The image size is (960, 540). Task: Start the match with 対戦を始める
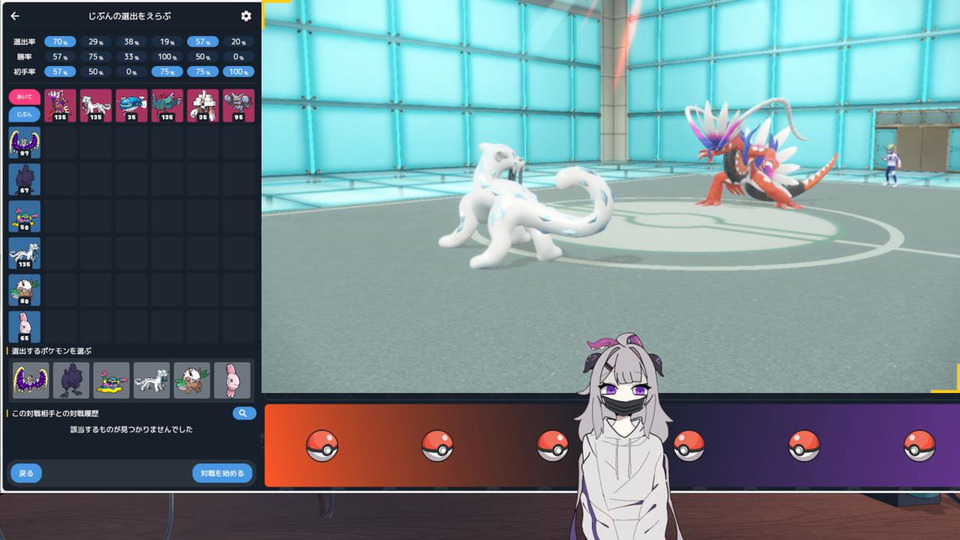tap(222, 473)
